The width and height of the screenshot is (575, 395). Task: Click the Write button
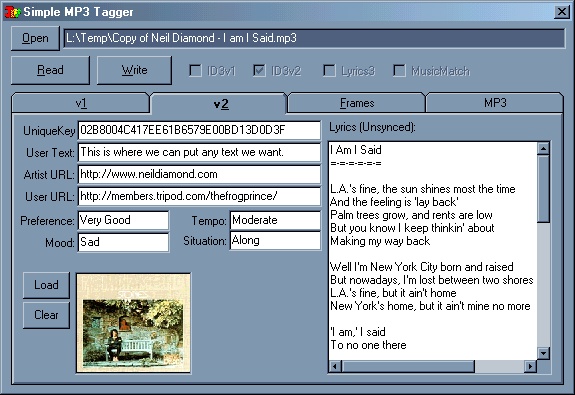tap(134, 70)
